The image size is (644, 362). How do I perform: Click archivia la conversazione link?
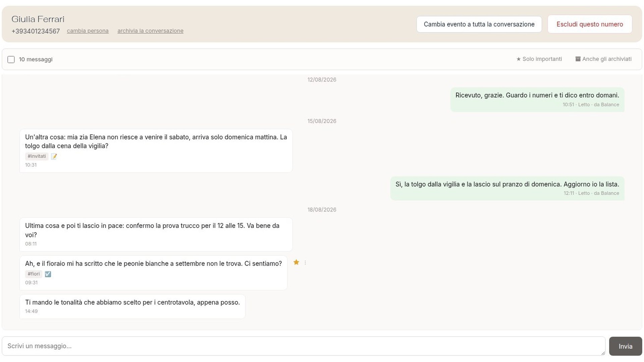tap(150, 31)
